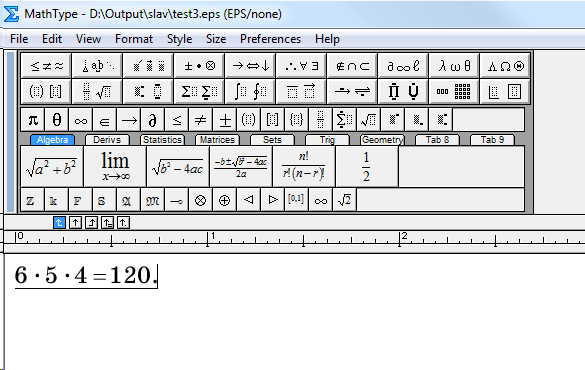Insert the partial derivative symbol
This screenshot has height=370, width=585.
[x=153, y=120]
